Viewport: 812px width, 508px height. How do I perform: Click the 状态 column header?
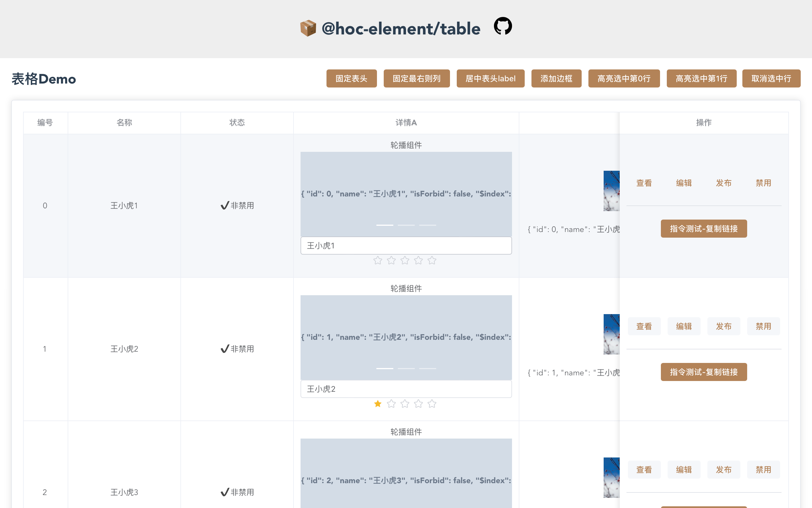(x=237, y=123)
